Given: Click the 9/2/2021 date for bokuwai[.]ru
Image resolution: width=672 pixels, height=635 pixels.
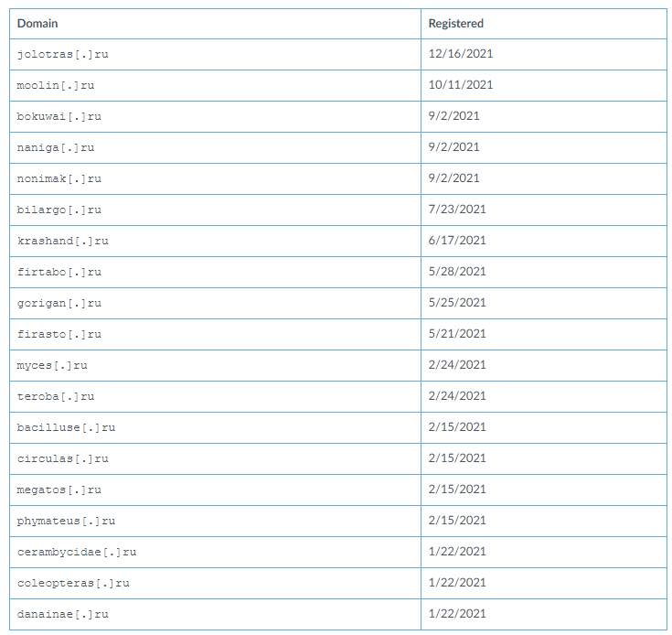Looking at the screenshot, I should (x=453, y=116).
